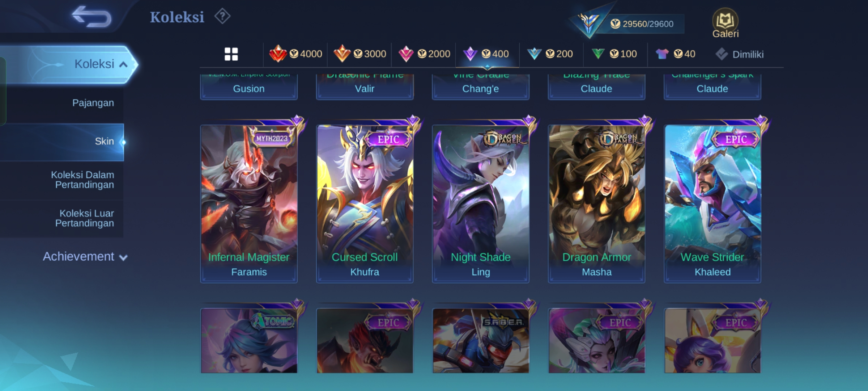Image resolution: width=868 pixels, height=391 pixels.
Task: Go back using the return arrow
Action: (x=92, y=17)
